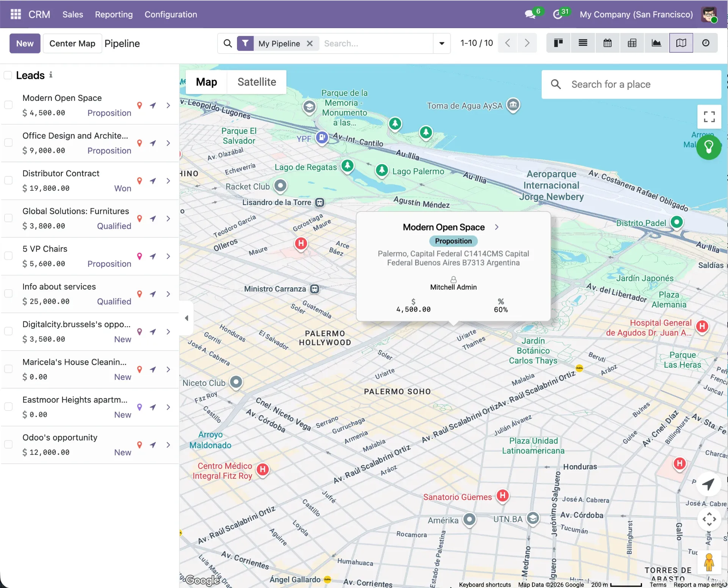Click Keyboard shortcuts link on map
Screen dimensions: 728x588
click(x=485, y=585)
